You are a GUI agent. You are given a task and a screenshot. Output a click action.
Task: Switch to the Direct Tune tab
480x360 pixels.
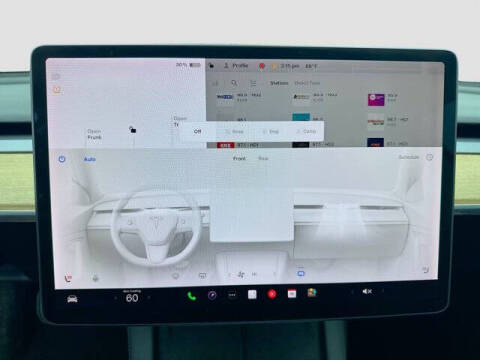coord(307,83)
